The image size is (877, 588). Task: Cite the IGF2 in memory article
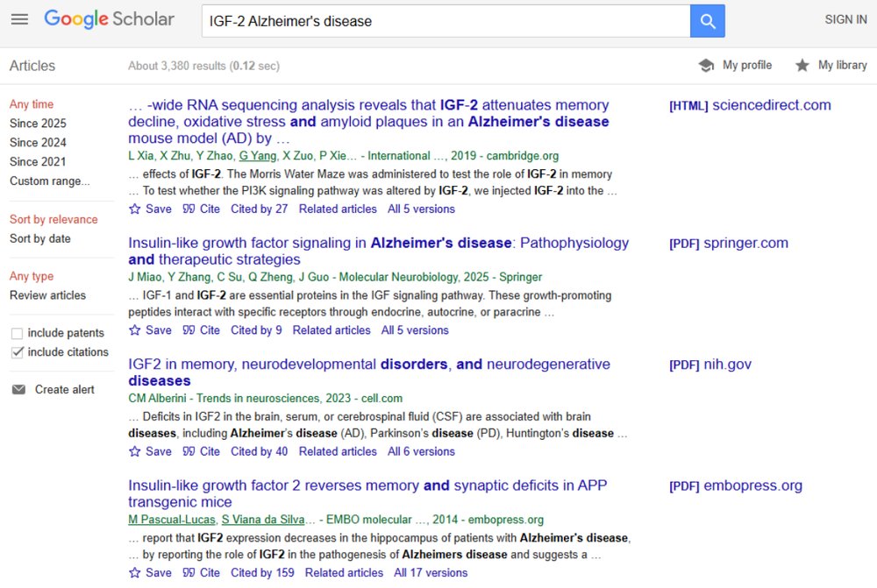coord(202,451)
